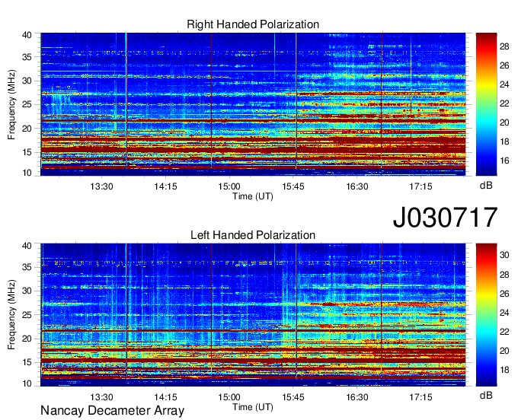Click the 26 dB label on Left Handed color bar
Screen dimensions: 518x420
tap(504, 294)
